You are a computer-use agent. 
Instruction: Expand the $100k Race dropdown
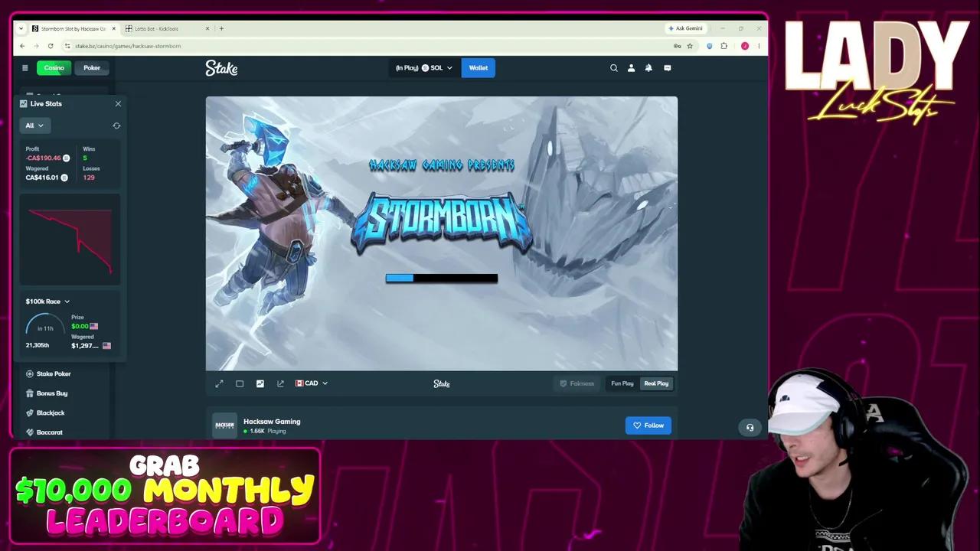(47, 302)
